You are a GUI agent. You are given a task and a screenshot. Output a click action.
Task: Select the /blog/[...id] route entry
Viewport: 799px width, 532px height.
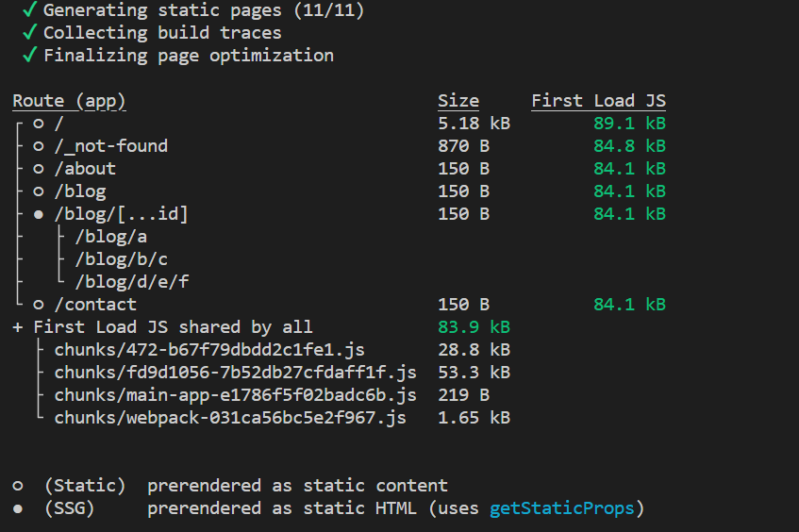point(122,214)
